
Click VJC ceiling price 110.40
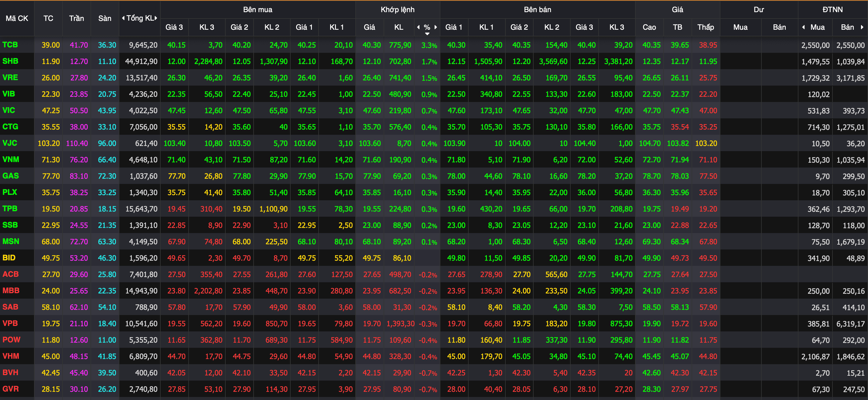pos(77,144)
